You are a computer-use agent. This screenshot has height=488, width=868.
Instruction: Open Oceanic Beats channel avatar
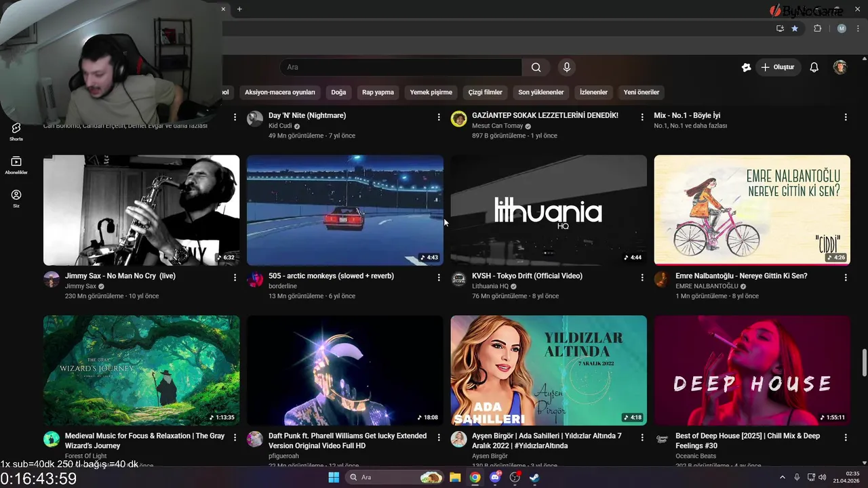(x=662, y=439)
